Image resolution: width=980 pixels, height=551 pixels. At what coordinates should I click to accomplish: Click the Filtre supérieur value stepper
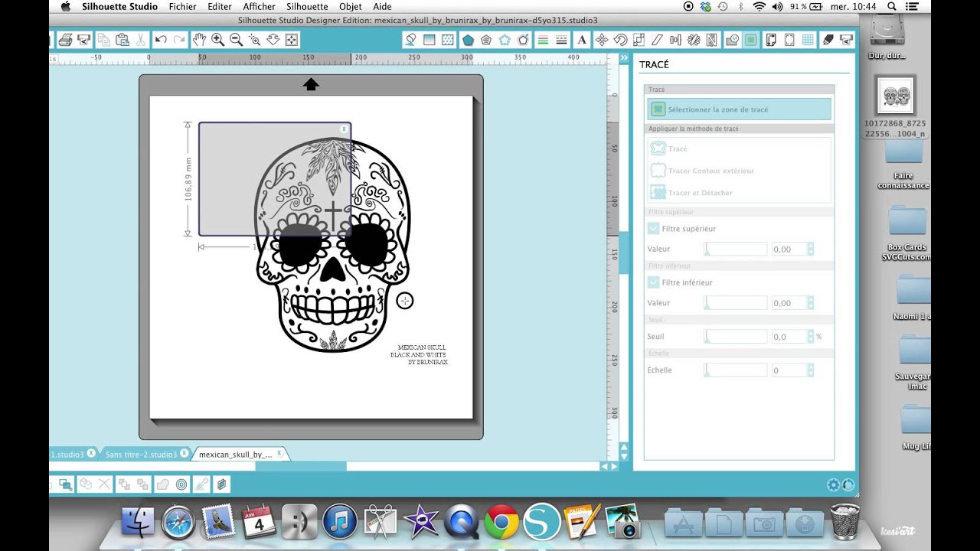(811, 249)
